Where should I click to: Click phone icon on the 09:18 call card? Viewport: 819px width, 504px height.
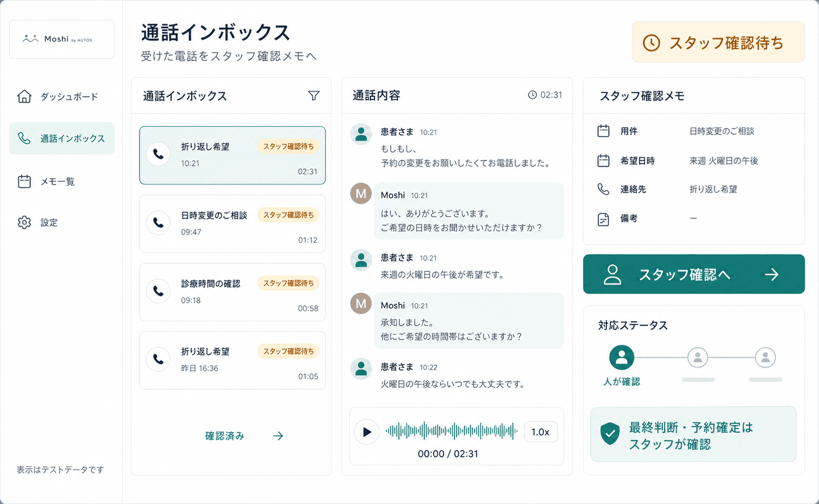pyautogui.click(x=158, y=291)
